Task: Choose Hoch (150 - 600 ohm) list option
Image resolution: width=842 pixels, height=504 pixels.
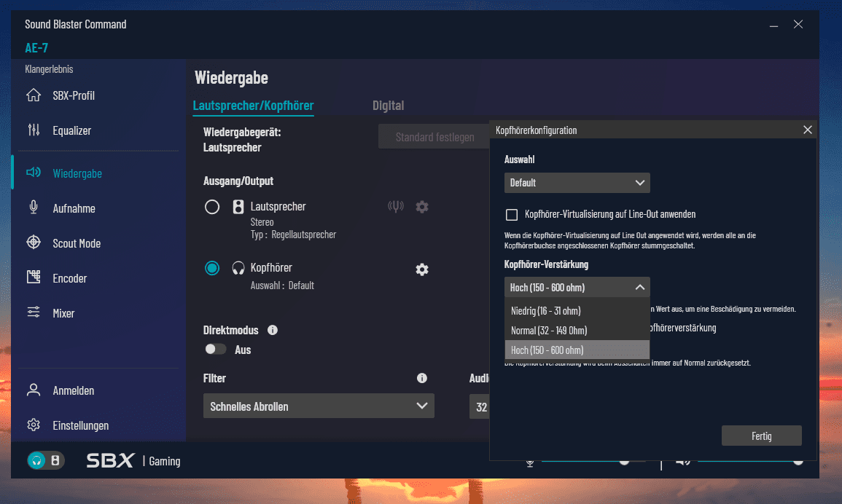Action: pos(577,350)
